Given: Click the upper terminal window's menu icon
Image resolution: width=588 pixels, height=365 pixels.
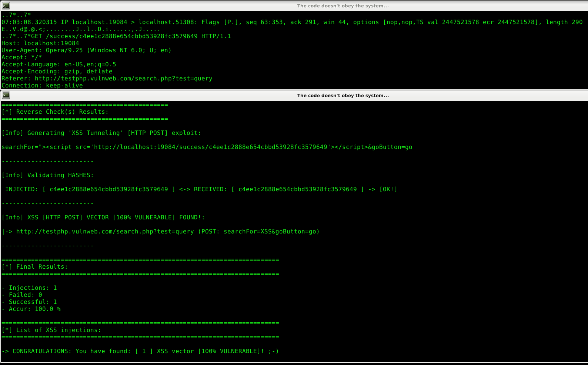Looking at the screenshot, I should click(x=6, y=6).
